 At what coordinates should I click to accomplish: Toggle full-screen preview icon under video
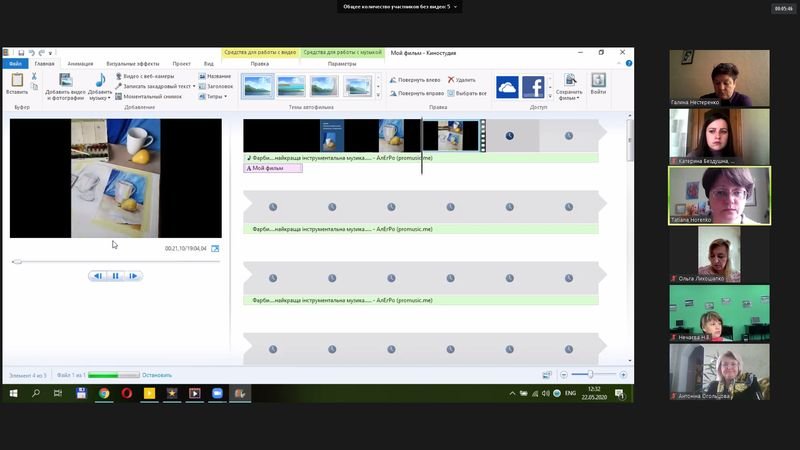[x=215, y=248]
